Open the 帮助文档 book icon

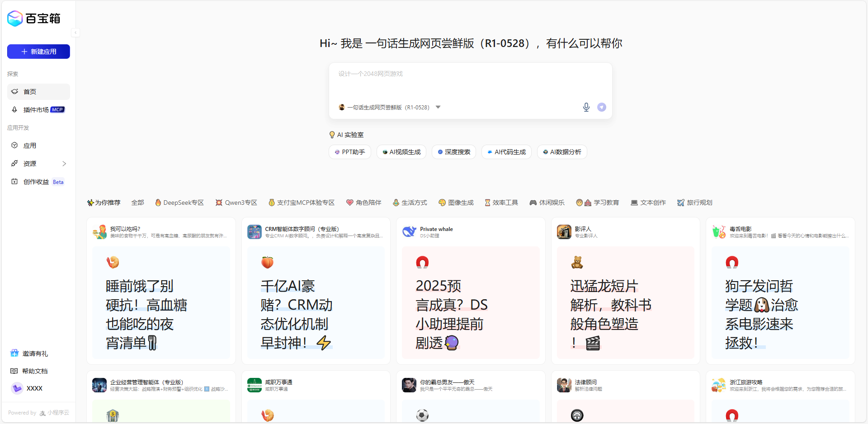point(14,371)
